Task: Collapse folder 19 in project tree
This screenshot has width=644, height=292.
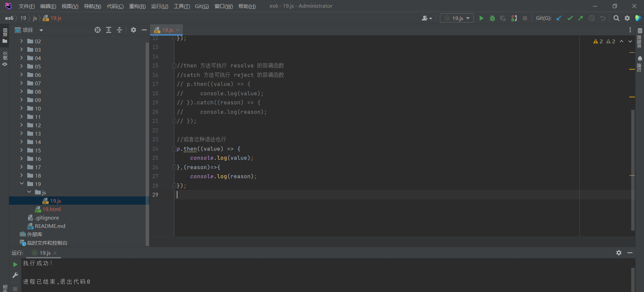Action: (21, 184)
